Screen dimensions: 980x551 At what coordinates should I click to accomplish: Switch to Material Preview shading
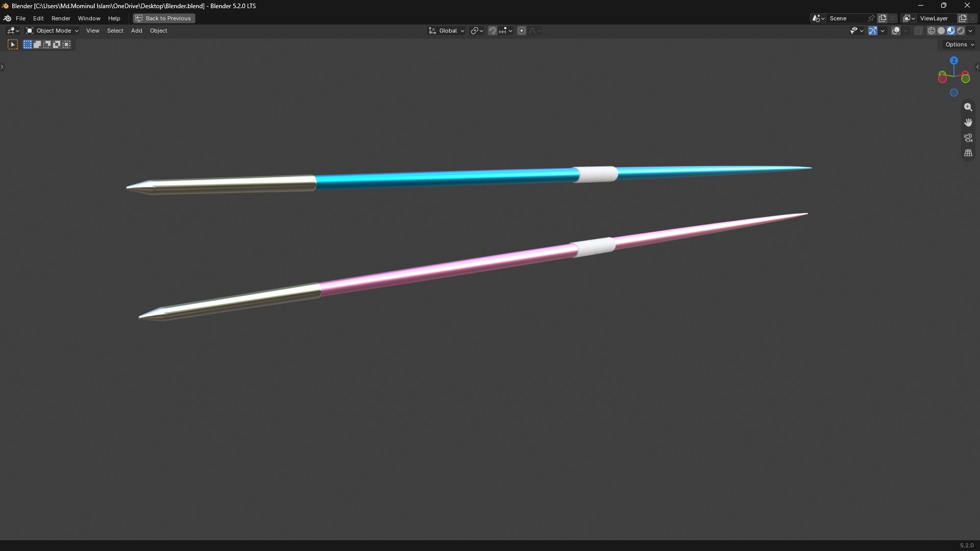click(x=951, y=31)
